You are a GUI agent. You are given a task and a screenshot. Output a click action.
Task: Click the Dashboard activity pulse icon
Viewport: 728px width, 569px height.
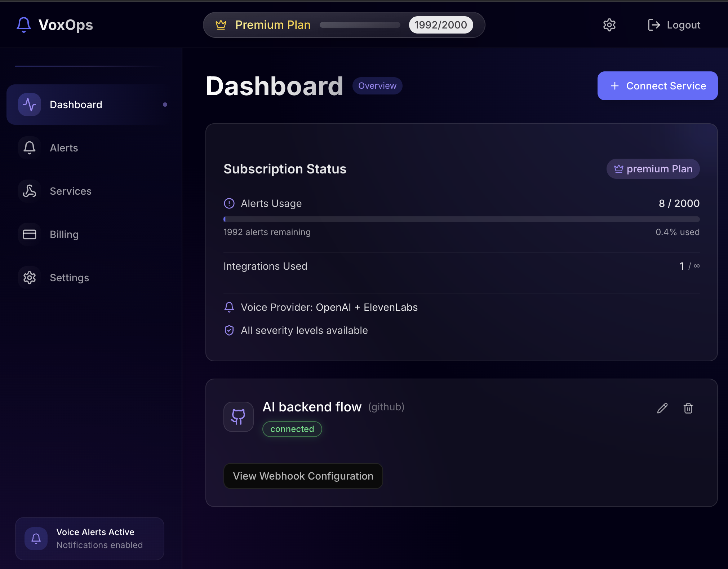pos(30,105)
